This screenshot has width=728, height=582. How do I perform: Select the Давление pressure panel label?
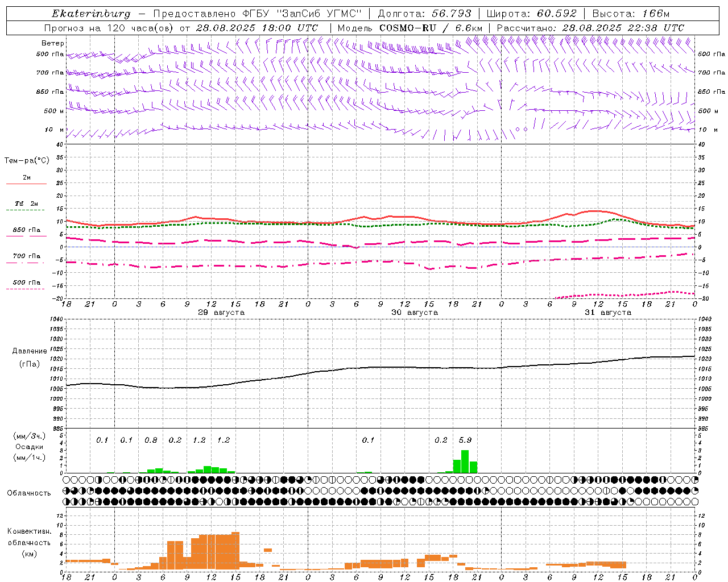tap(30, 351)
